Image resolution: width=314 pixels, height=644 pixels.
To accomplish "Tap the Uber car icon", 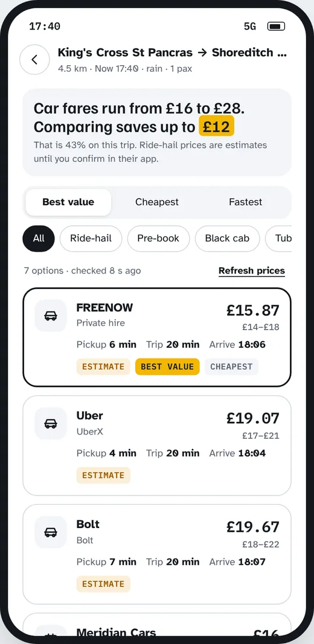I will [x=51, y=424].
